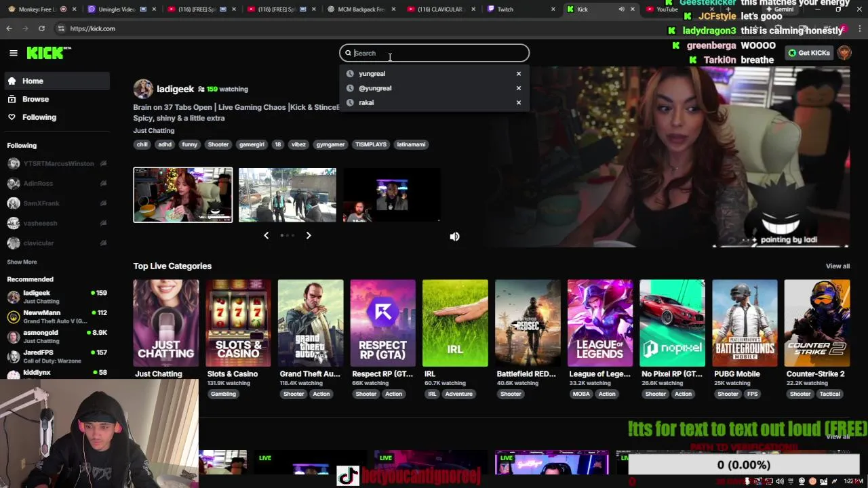Open JaredFPS recommended channel
Viewport: 868px width, 488px height.
point(57,357)
